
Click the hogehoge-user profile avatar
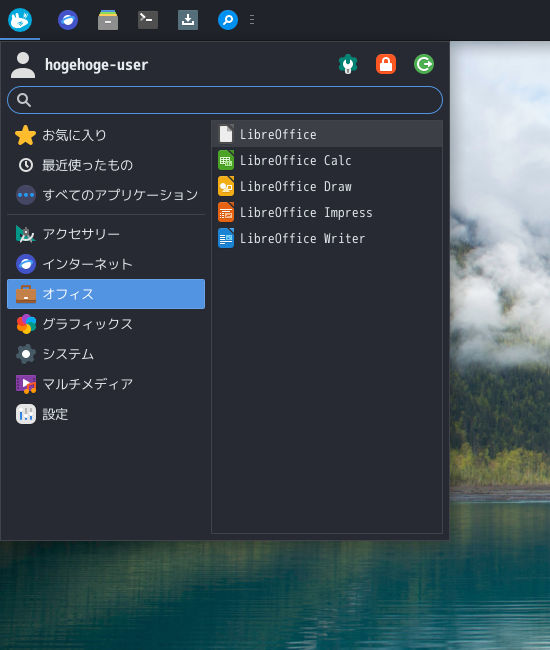(x=23, y=65)
